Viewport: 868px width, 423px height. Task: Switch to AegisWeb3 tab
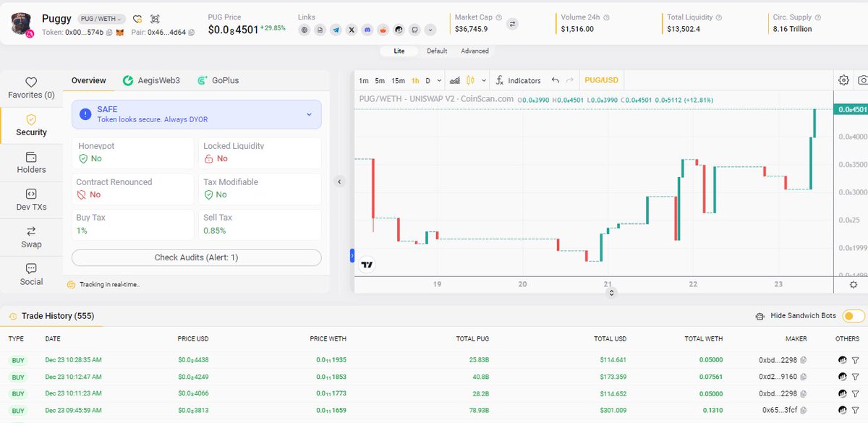pos(151,80)
